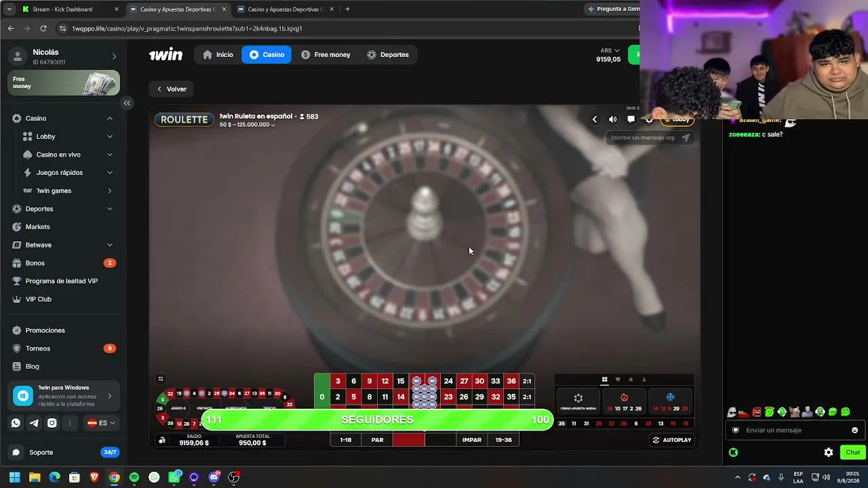Image resolution: width=868 pixels, height=488 pixels.
Task: Open OBS Studio from the taskbar
Action: tap(234, 477)
